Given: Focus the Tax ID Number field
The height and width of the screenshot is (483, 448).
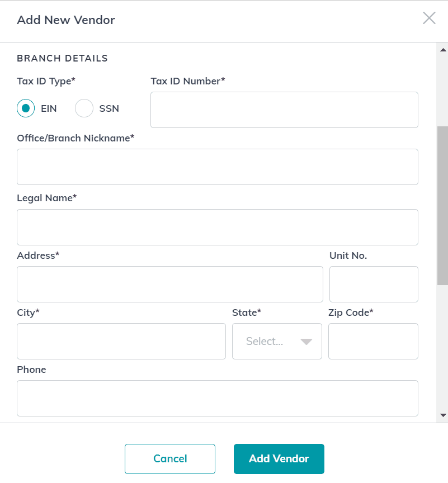Looking at the screenshot, I should click(284, 110).
